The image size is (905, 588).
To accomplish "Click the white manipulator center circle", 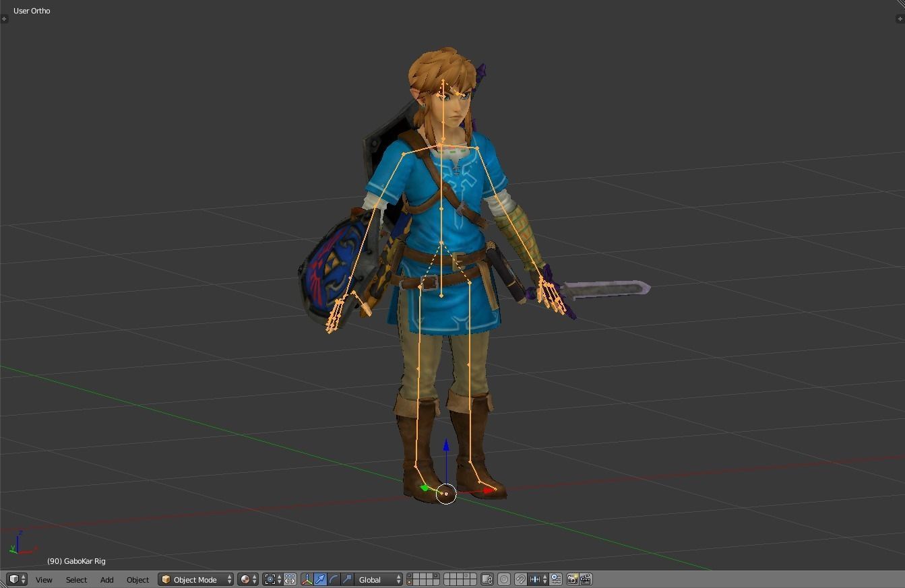I will pos(446,494).
